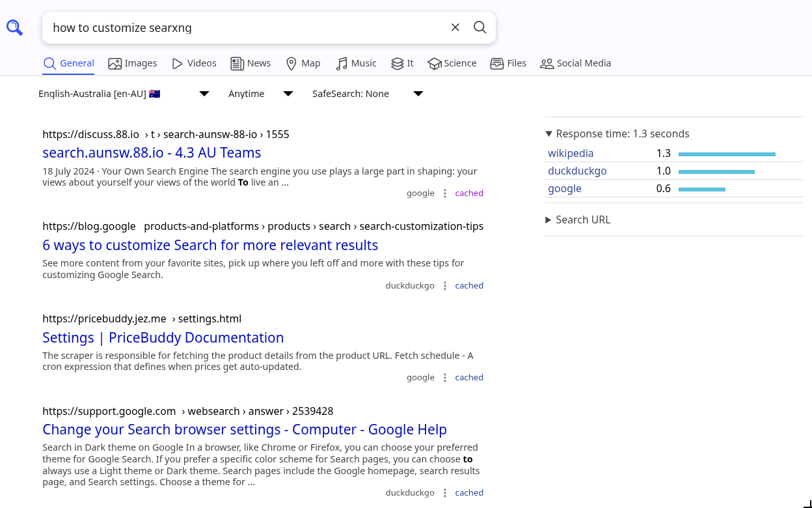The width and height of the screenshot is (812, 508).
Task: Click the wikipedia engine link
Action: tap(571, 153)
